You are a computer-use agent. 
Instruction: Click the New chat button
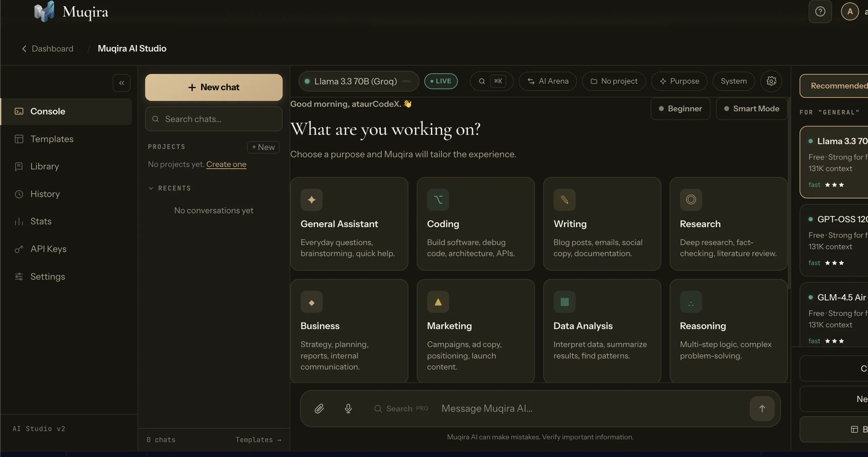(x=214, y=87)
